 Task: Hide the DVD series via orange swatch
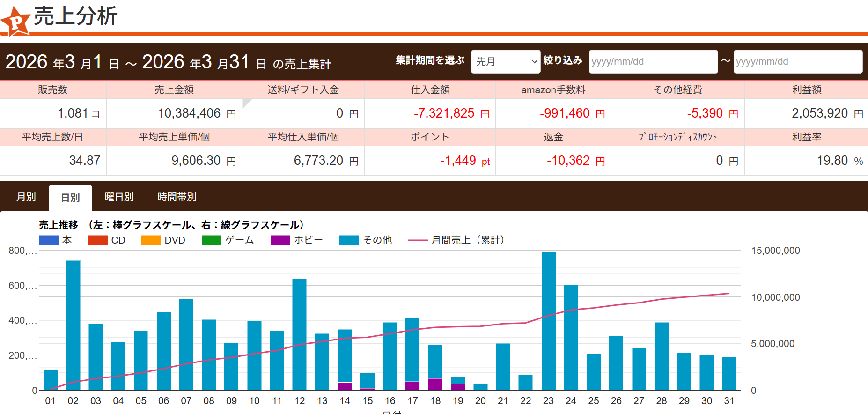(151, 240)
